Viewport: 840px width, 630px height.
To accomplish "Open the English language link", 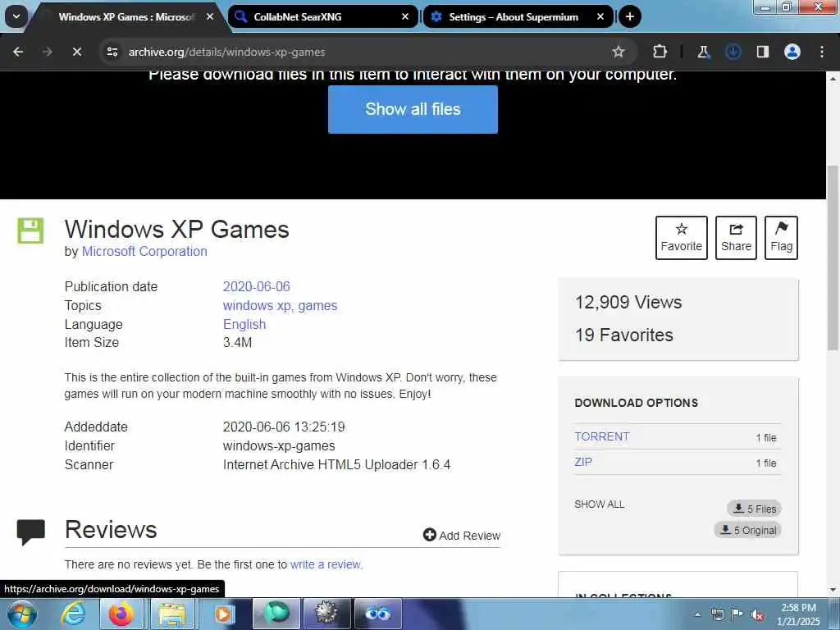I will (244, 324).
